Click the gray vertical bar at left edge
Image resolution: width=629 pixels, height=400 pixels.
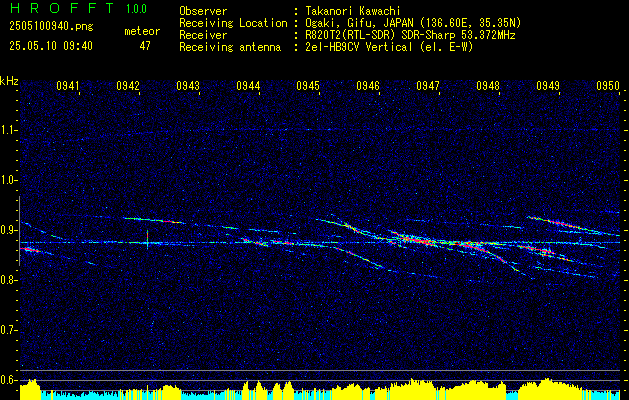point(19,231)
